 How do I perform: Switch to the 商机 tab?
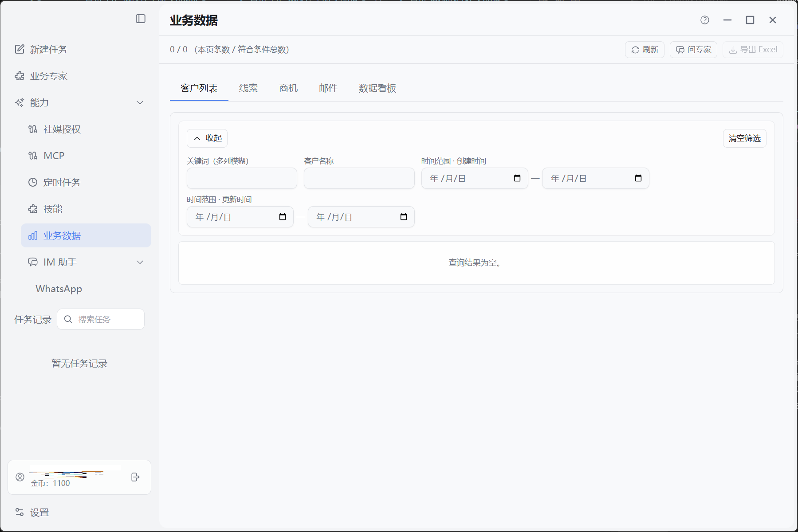point(288,88)
